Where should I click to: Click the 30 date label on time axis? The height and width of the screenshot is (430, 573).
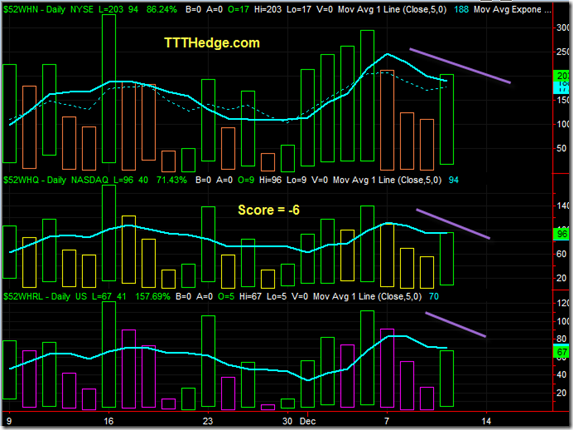tap(287, 421)
